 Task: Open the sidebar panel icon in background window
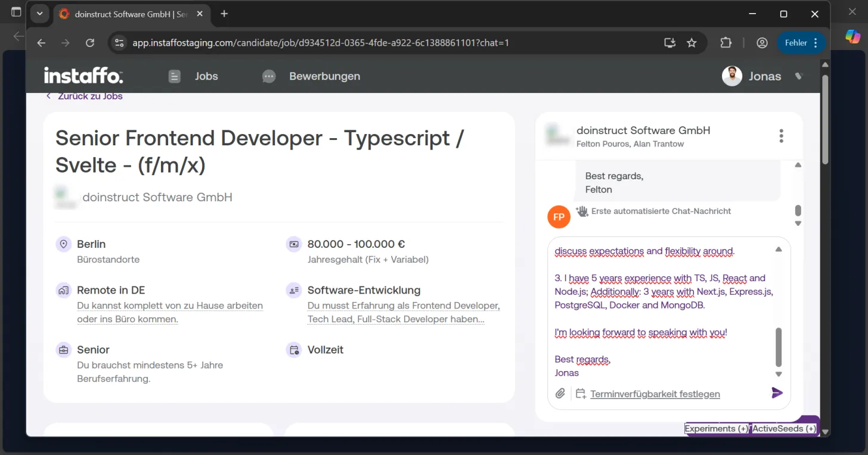click(16, 12)
